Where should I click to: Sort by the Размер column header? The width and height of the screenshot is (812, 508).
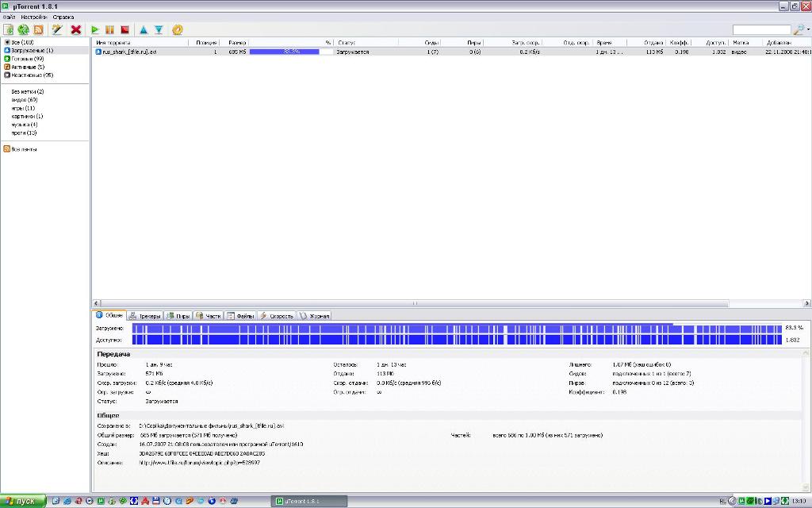pyautogui.click(x=235, y=43)
